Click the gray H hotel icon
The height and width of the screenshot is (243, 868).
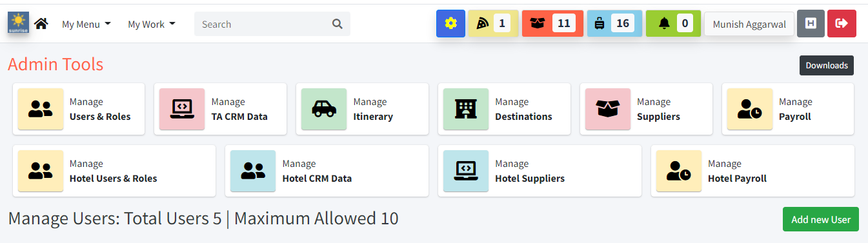(811, 24)
